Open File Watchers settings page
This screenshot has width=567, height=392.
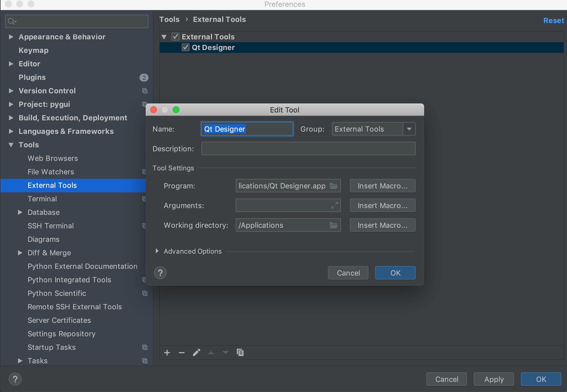[51, 172]
